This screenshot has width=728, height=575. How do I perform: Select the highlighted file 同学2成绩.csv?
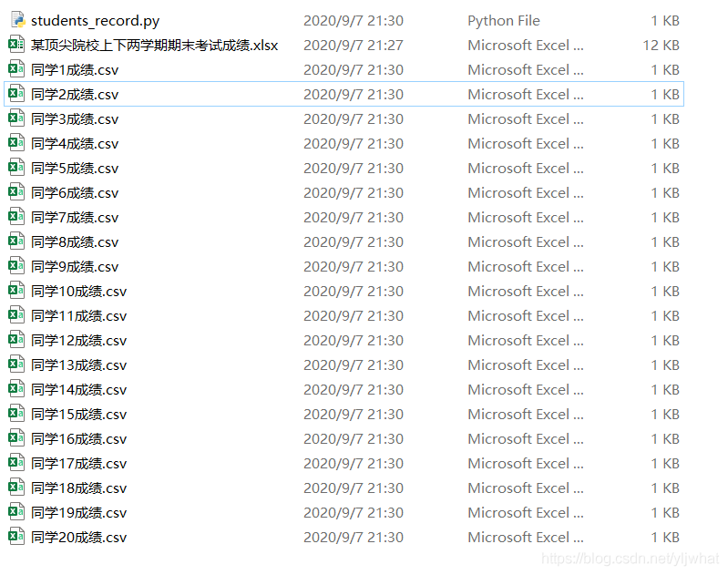[x=75, y=95]
